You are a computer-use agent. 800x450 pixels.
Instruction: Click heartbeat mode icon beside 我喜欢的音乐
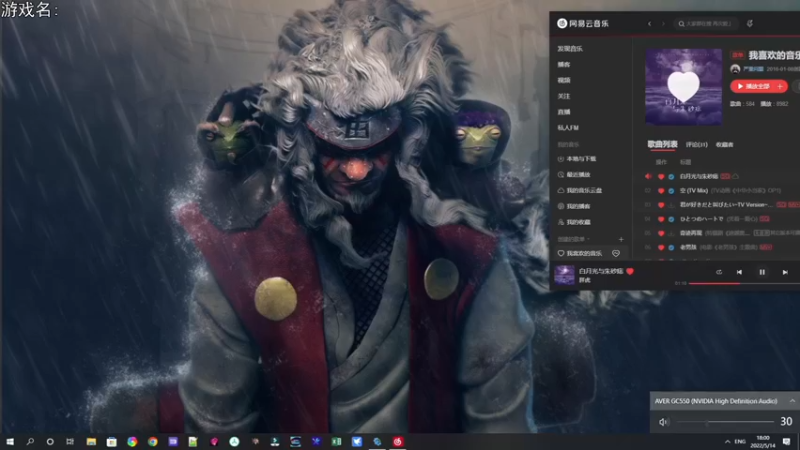coord(616,253)
